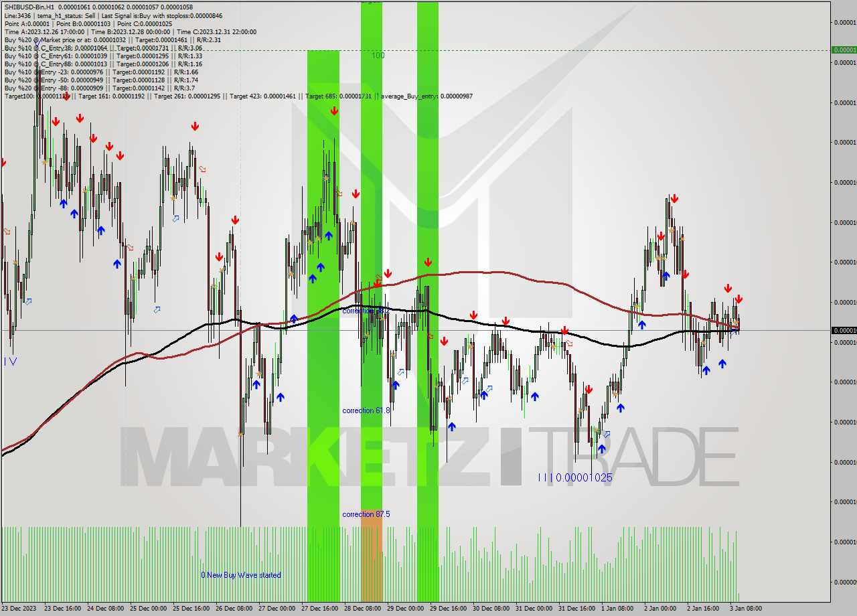The height and width of the screenshot is (616, 857).
Task: Click the '30 Dec 08:00' time label
Action: click(x=491, y=609)
